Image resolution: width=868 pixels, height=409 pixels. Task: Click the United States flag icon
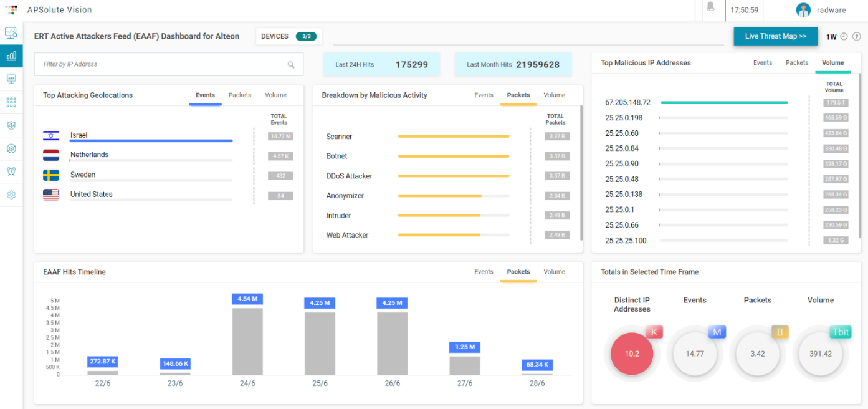[51, 195]
